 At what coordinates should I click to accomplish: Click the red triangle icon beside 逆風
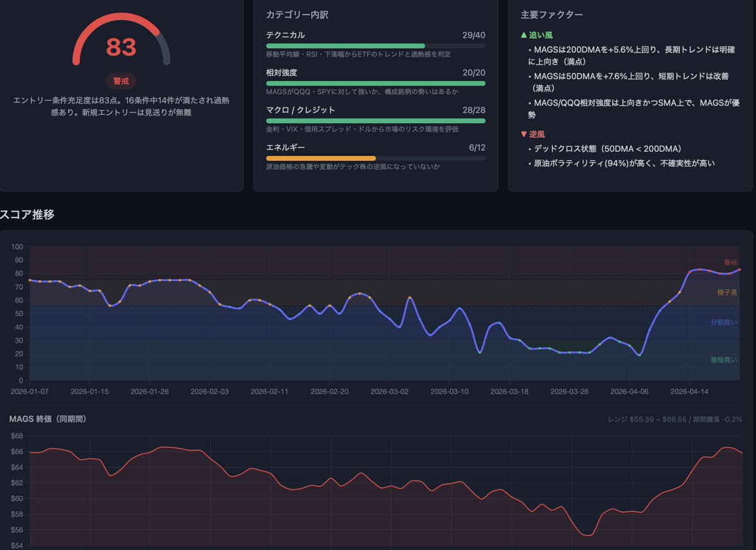tap(524, 134)
